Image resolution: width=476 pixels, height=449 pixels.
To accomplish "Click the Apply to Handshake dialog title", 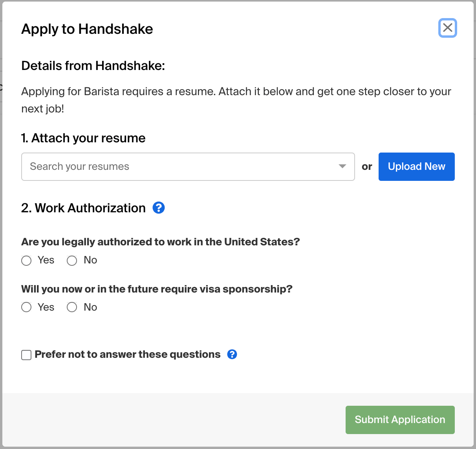I will click(x=87, y=29).
